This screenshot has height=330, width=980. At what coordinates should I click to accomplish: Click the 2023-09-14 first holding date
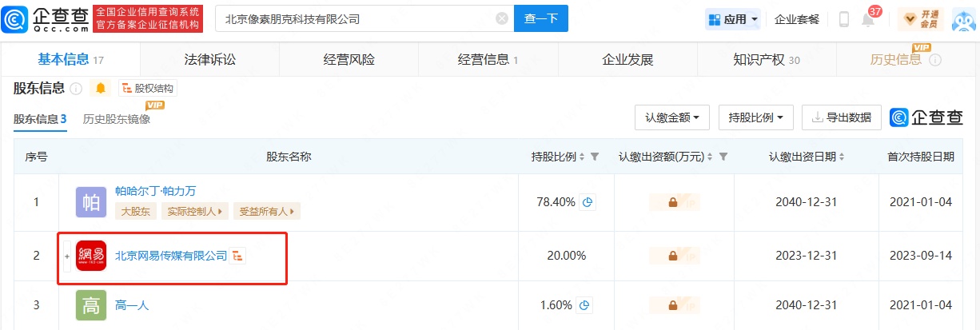921,256
